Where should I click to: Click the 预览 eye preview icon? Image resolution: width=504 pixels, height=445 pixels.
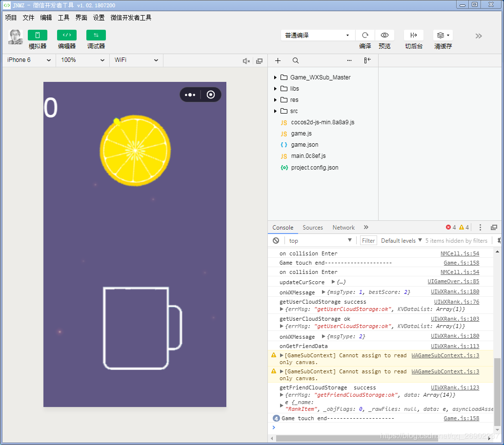[x=384, y=35]
